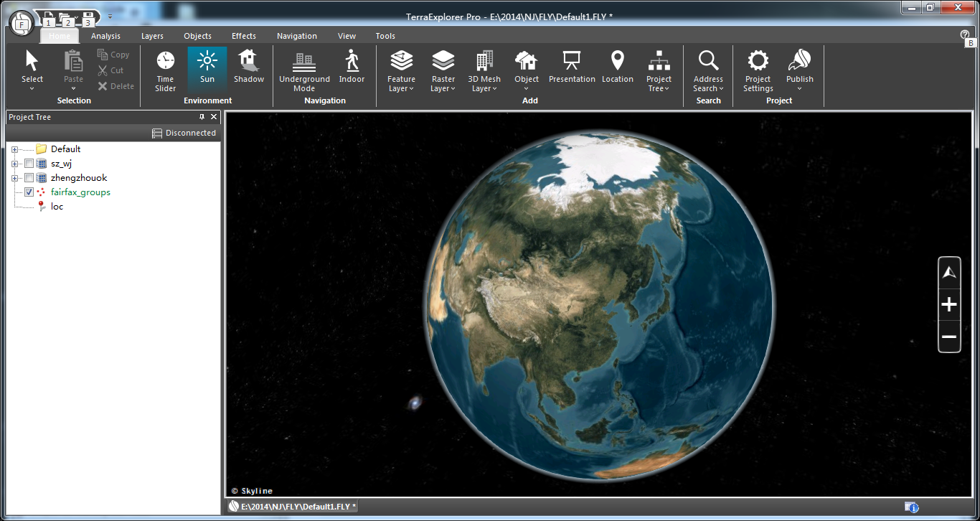Click the zoom out minus button
The height and width of the screenshot is (521, 980).
tap(949, 337)
